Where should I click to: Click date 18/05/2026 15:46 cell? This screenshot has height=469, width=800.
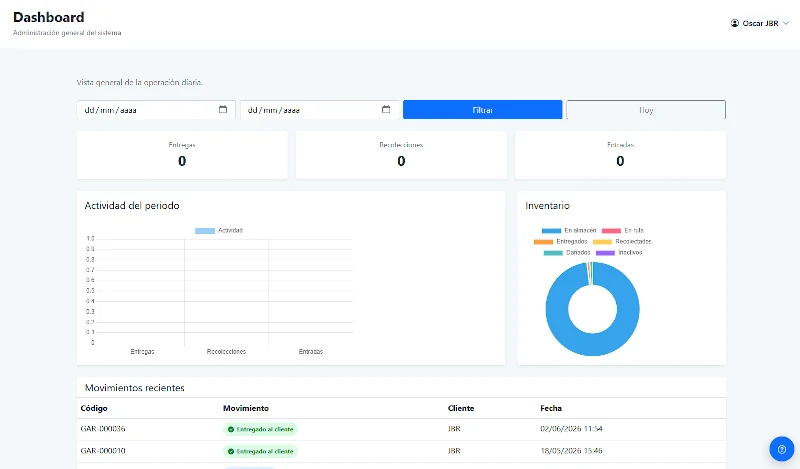click(571, 451)
